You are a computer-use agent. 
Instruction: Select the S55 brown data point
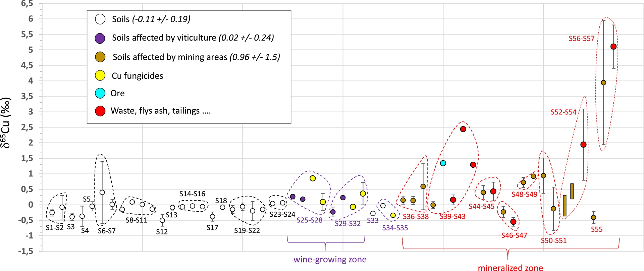tap(593, 218)
